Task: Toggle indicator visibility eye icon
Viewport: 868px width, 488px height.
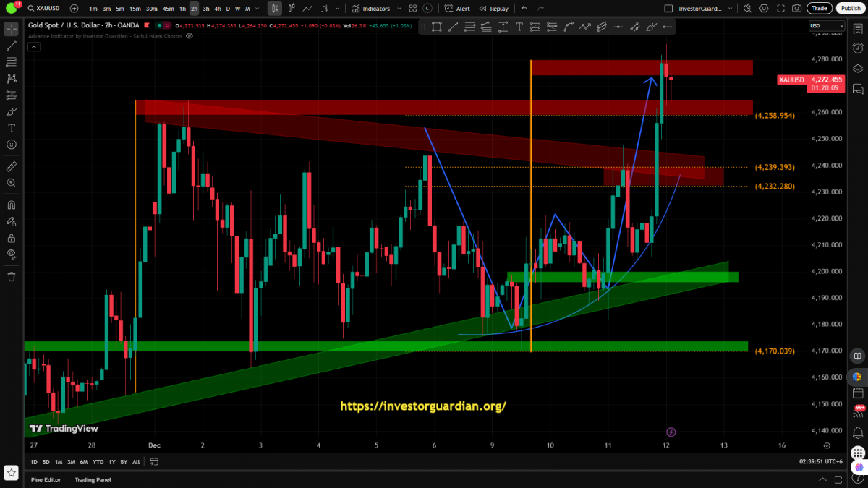Action: pos(190,35)
